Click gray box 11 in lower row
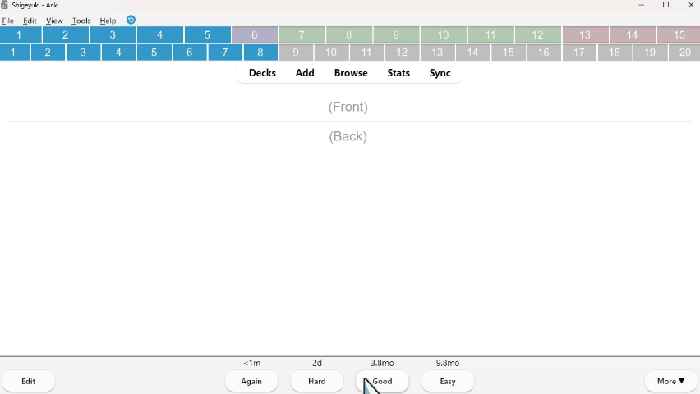 coord(367,52)
